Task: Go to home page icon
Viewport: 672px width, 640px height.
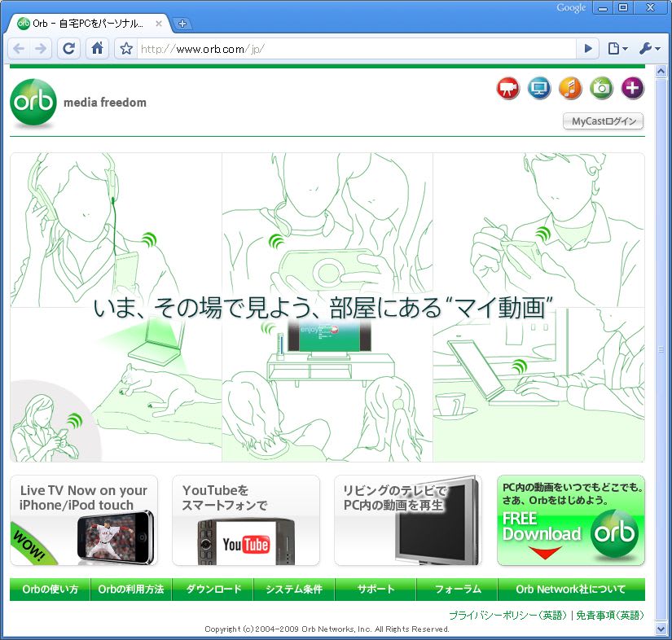Action: (97, 48)
